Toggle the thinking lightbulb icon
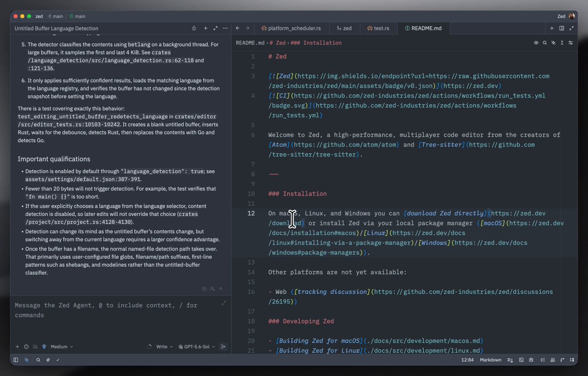Image resolution: width=588 pixels, height=376 pixels. click(x=44, y=347)
